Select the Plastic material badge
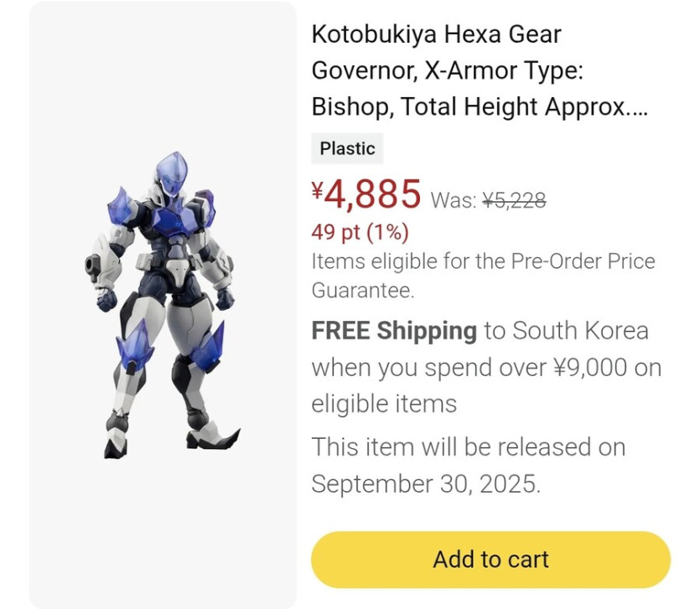Viewport: 700px width, 609px height. click(x=347, y=149)
